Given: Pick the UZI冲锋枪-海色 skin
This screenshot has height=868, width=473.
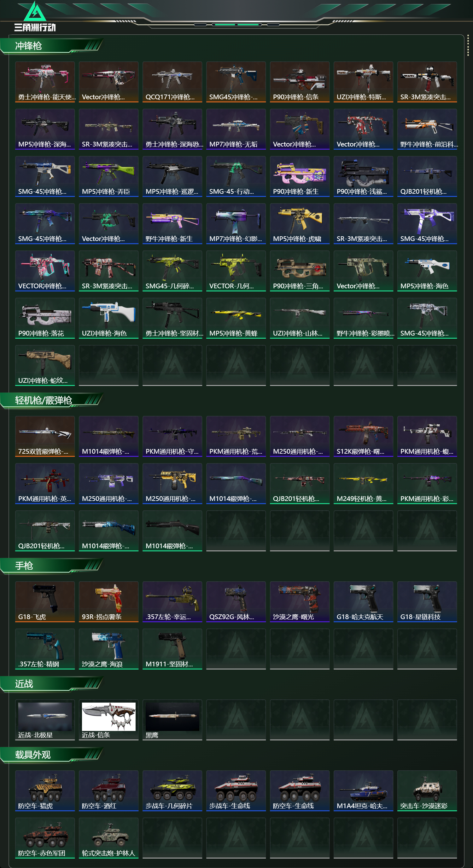Looking at the screenshot, I should coord(108,318).
